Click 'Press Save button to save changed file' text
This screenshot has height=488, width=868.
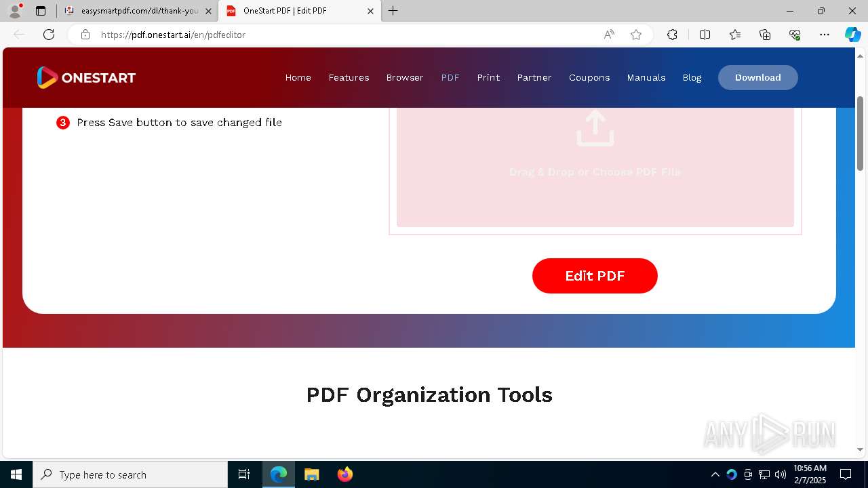point(179,123)
